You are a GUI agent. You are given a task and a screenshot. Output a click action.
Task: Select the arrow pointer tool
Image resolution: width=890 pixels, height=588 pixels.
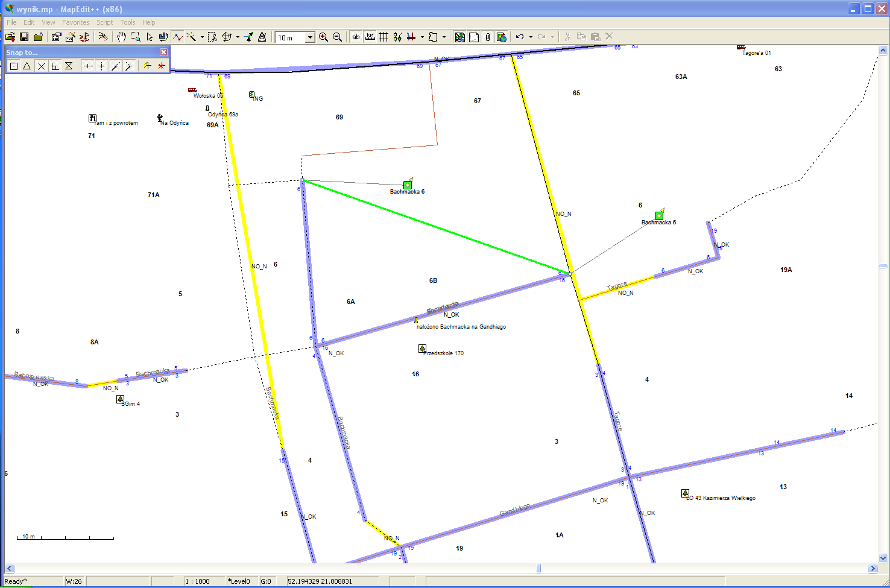click(150, 37)
